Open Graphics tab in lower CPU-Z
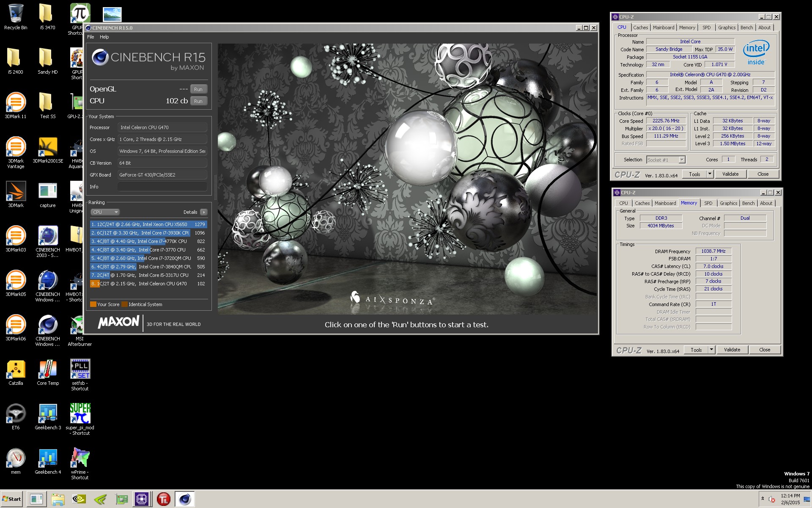 point(728,203)
